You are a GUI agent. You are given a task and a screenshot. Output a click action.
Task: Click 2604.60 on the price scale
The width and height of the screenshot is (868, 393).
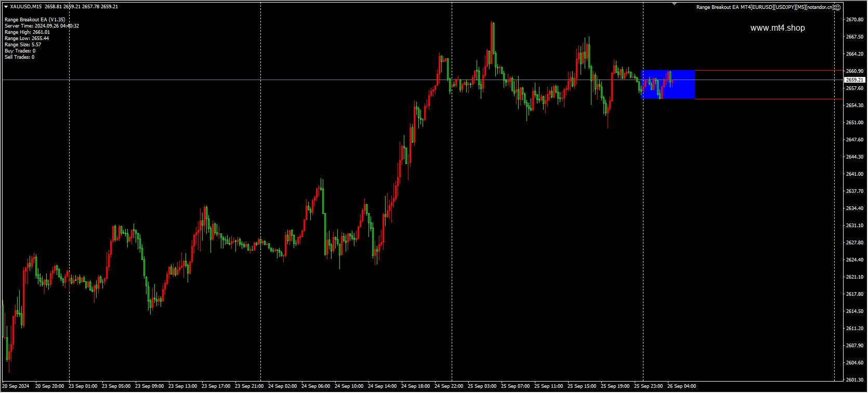pyautogui.click(x=854, y=363)
